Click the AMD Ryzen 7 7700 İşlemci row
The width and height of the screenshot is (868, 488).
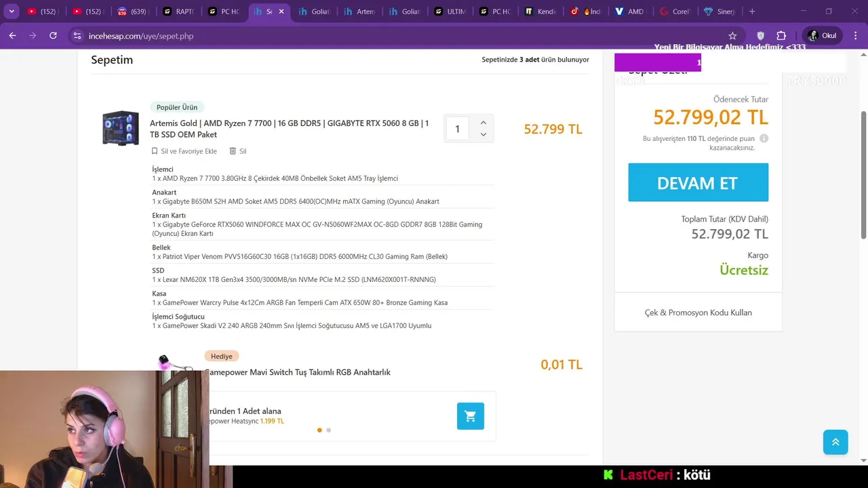tap(322, 174)
